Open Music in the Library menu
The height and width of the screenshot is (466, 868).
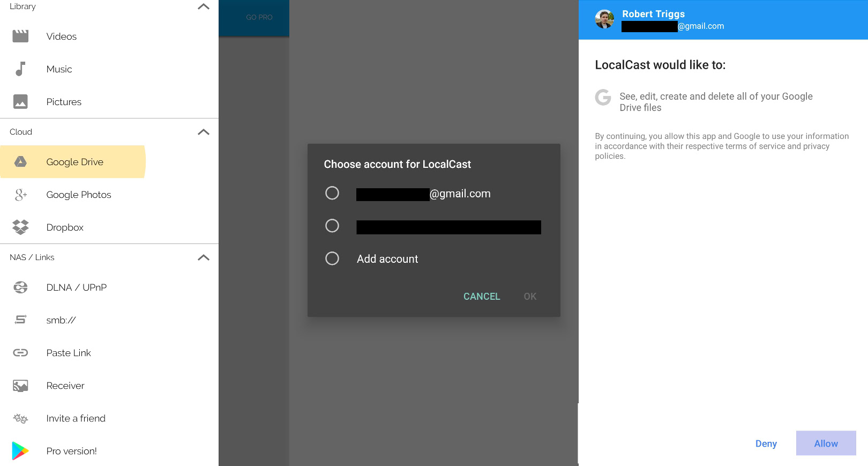pyautogui.click(x=109, y=69)
